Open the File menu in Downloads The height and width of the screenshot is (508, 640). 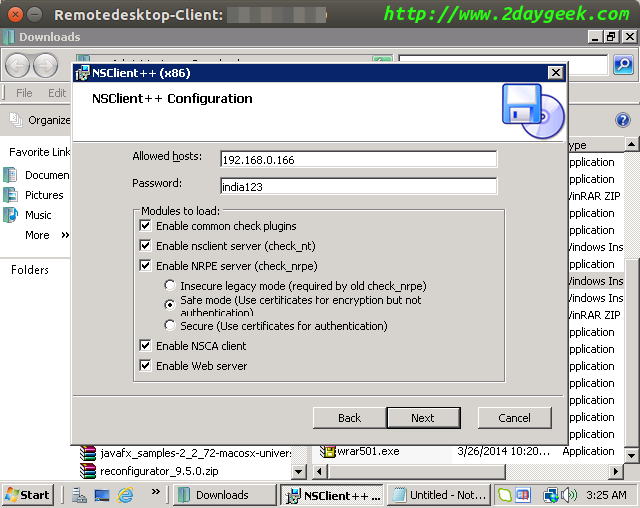(24, 93)
